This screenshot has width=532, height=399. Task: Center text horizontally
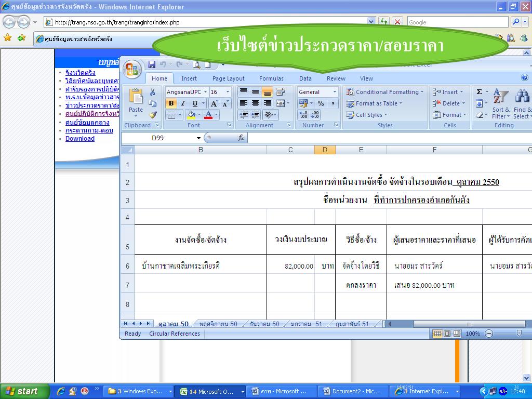pyautogui.click(x=256, y=103)
